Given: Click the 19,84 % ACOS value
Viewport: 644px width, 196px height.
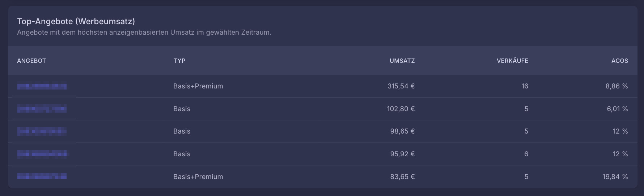Looking at the screenshot, I should point(615,177).
